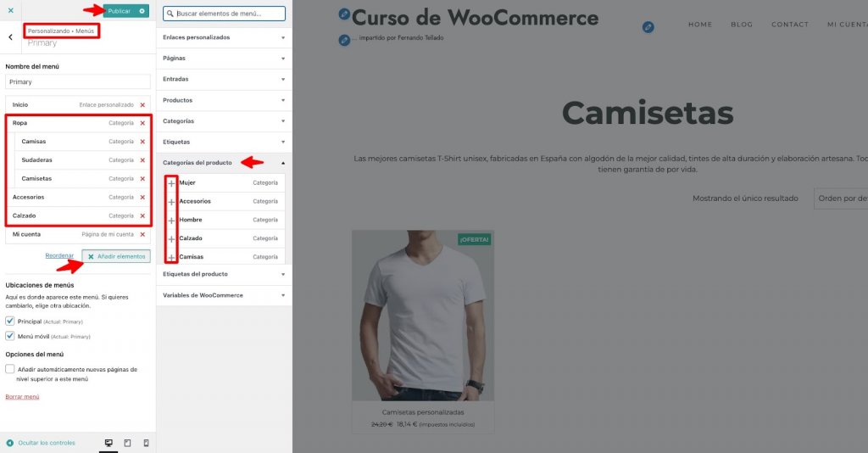The image size is (868, 453).
Task: Open BLOG in site navigation
Action: coord(741,25)
